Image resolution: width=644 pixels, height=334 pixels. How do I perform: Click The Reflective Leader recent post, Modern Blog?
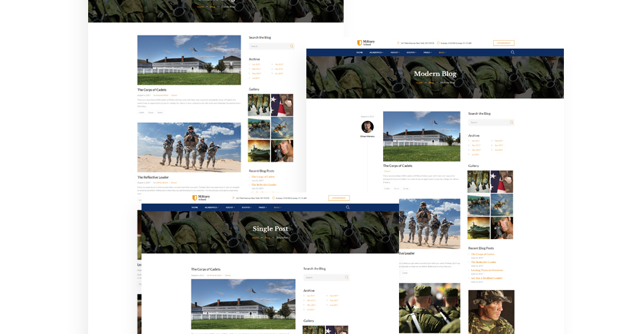[483, 262]
